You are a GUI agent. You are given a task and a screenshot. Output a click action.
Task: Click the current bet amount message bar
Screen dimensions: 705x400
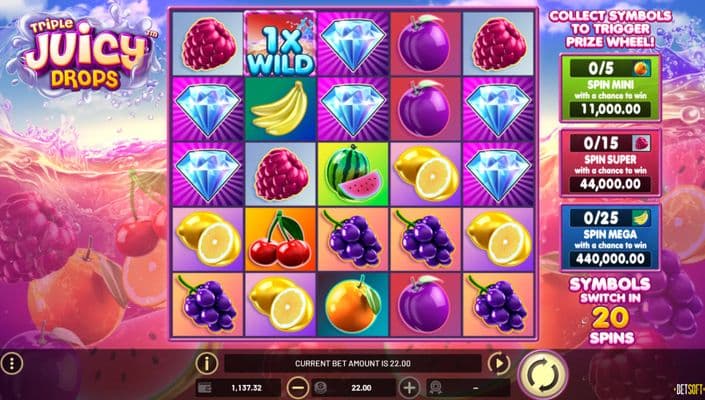click(353, 363)
